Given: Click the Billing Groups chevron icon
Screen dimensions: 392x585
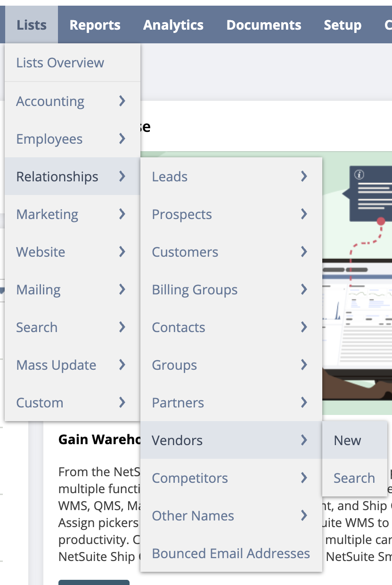Looking at the screenshot, I should pyautogui.click(x=304, y=289).
